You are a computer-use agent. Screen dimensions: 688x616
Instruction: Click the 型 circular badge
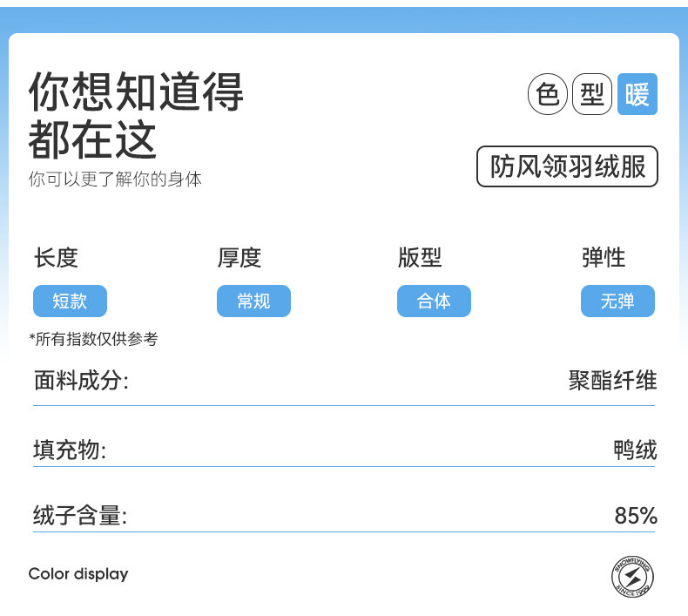tap(592, 94)
